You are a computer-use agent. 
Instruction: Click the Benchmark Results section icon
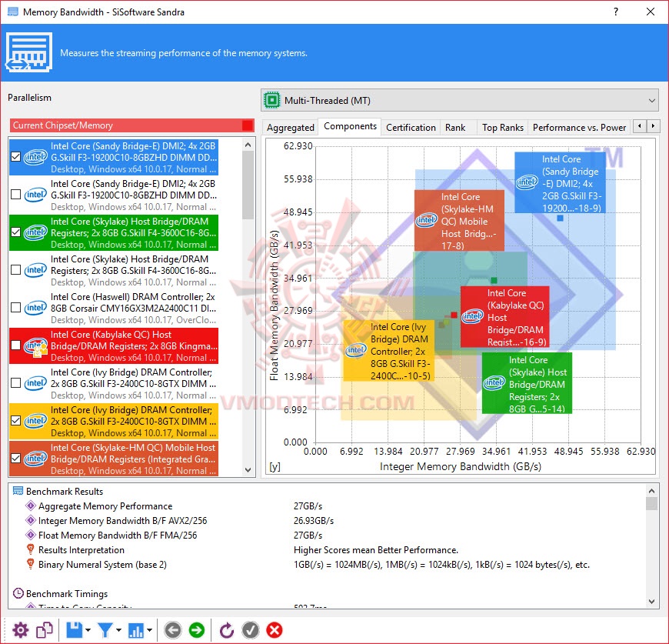18,491
